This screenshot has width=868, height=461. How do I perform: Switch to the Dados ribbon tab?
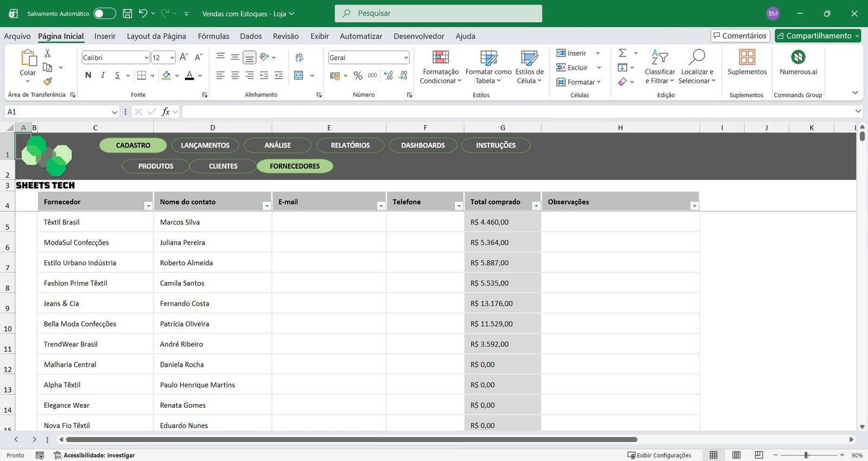(251, 36)
